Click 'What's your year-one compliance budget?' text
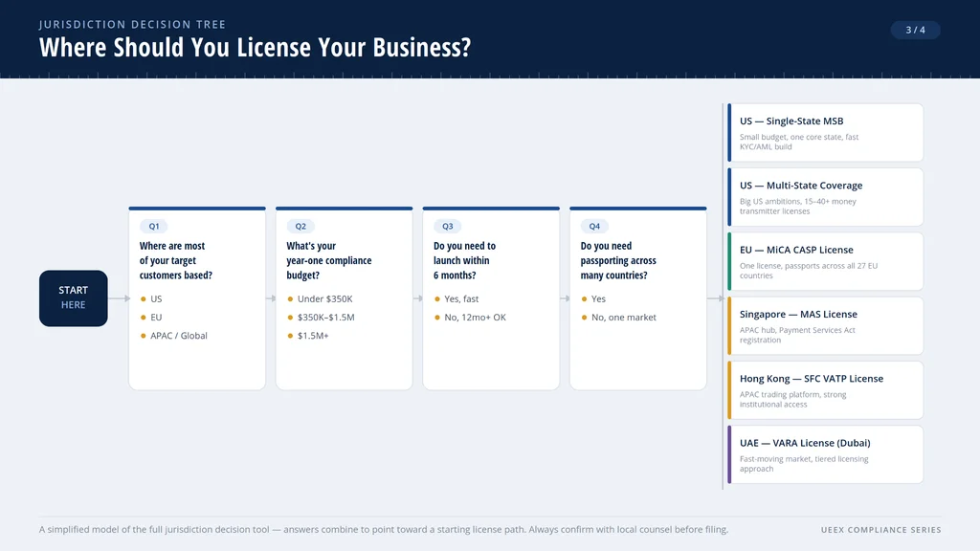Screen dimensions: 980x551 [x=329, y=260]
